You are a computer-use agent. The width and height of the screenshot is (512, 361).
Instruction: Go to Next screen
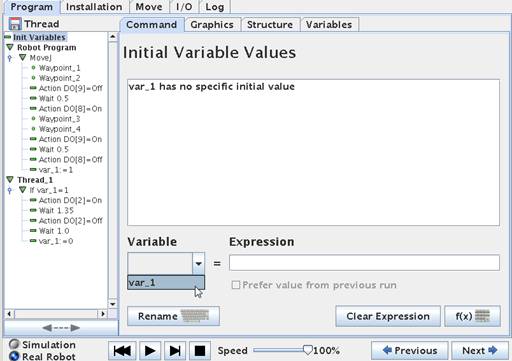[x=480, y=351]
